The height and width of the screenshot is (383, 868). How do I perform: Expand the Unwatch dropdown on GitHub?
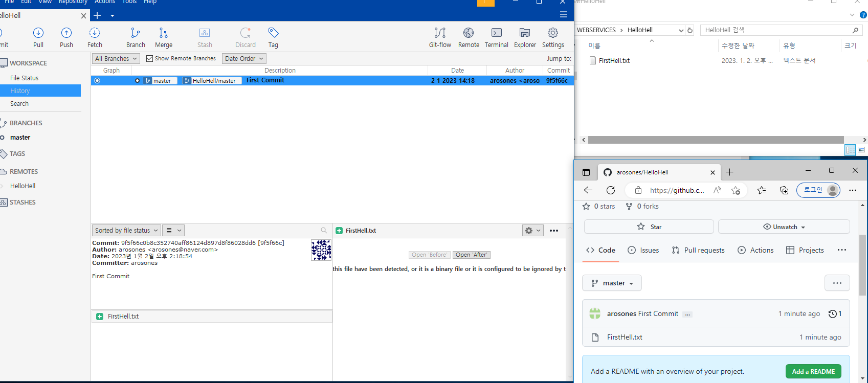(784, 227)
